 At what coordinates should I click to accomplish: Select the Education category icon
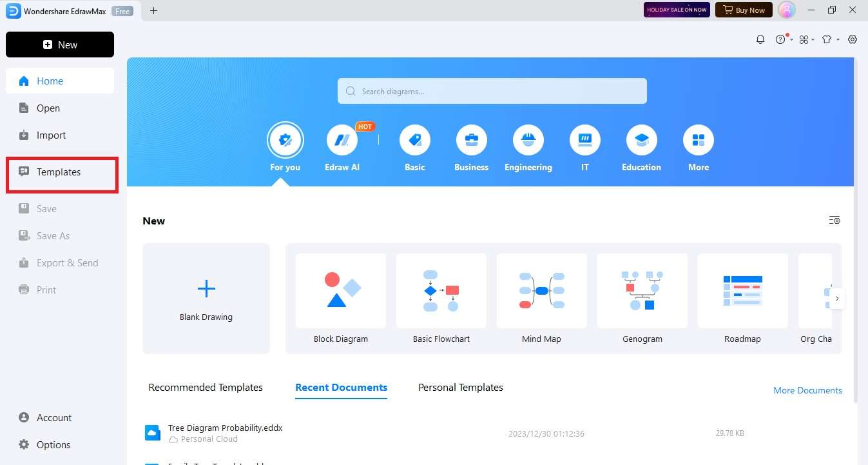click(x=642, y=140)
